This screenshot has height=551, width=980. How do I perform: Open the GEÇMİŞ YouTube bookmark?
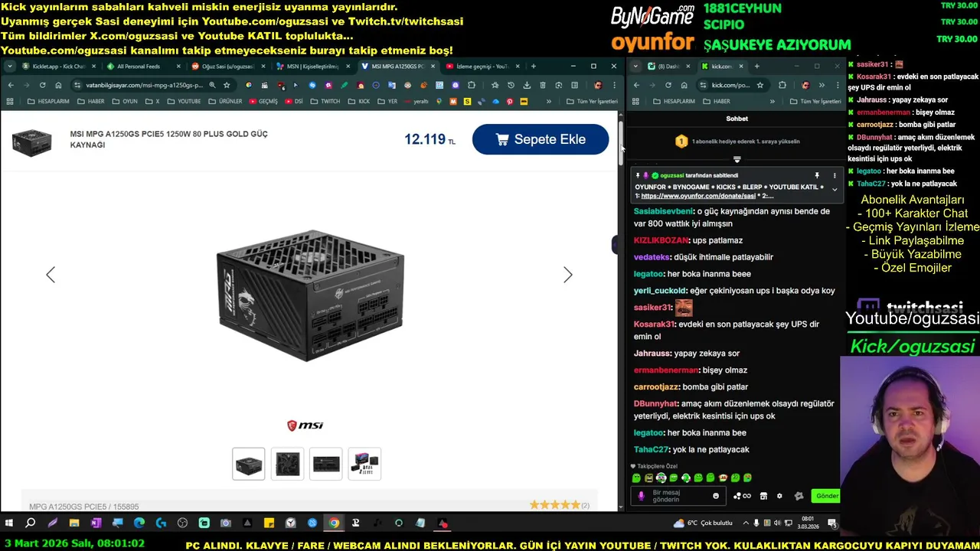point(263,101)
